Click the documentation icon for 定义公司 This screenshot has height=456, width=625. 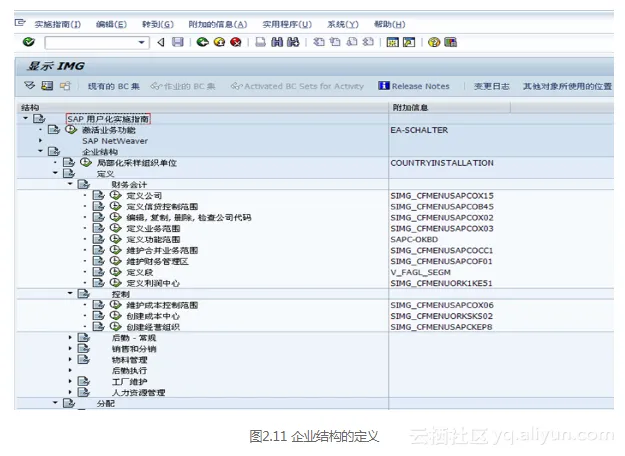tap(98, 195)
